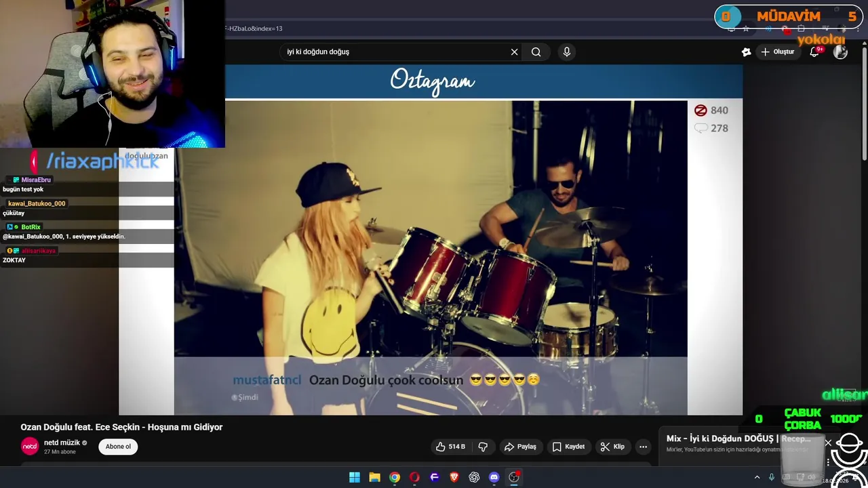Dislike the video with the thumbs-down icon
The width and height of the screenshot is (868, 488).
483,447
